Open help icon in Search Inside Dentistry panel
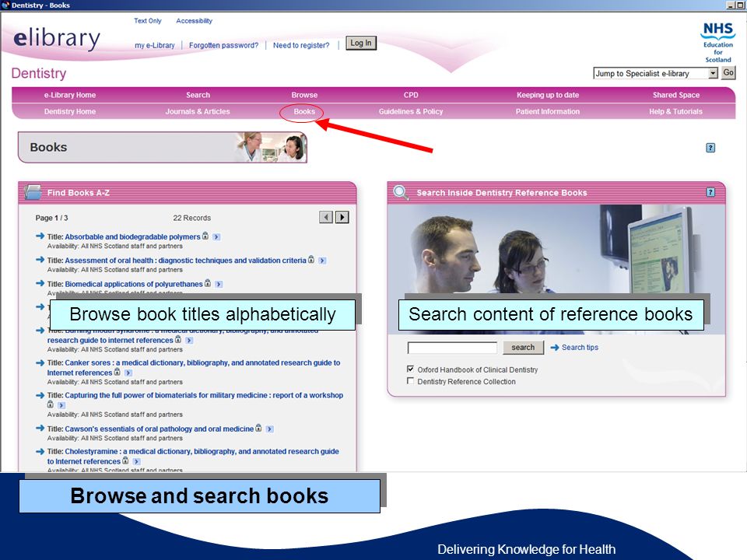The width and height of the screenshot is (747, 560). point(710,192)
